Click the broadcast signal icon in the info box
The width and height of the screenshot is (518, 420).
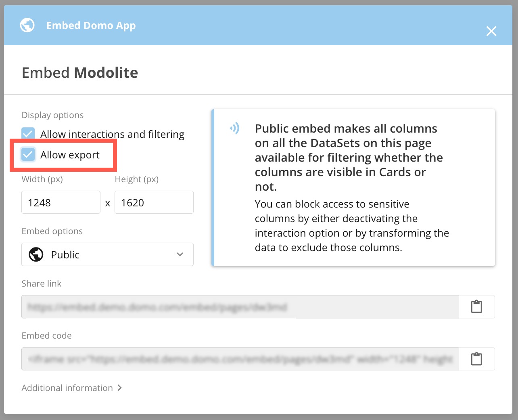[x=235, y=128]
